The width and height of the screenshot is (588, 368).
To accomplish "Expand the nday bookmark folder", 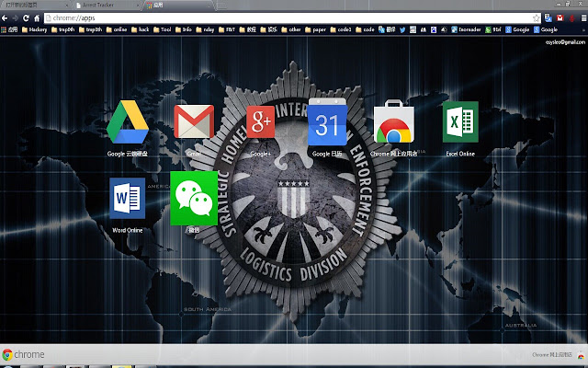I will tap(205, 29).
